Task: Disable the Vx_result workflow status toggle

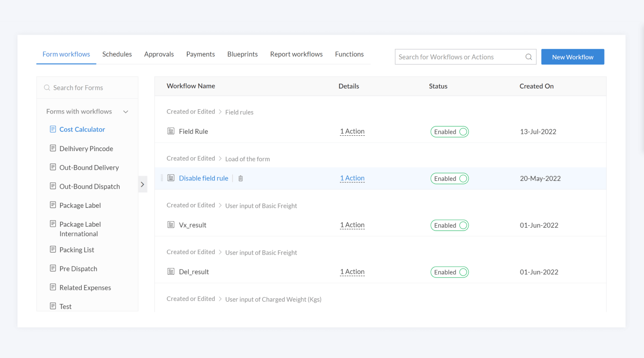Action: tap(449, 225)
